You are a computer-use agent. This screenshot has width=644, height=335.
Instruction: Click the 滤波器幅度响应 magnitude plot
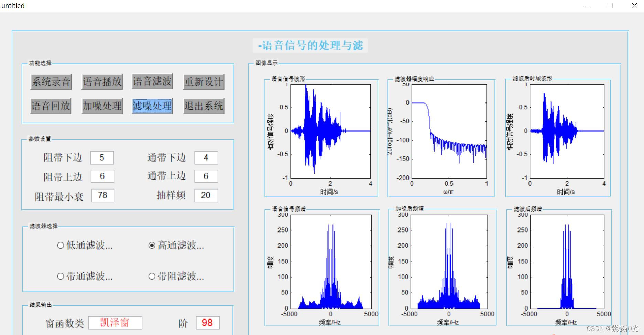coord(449,131)
